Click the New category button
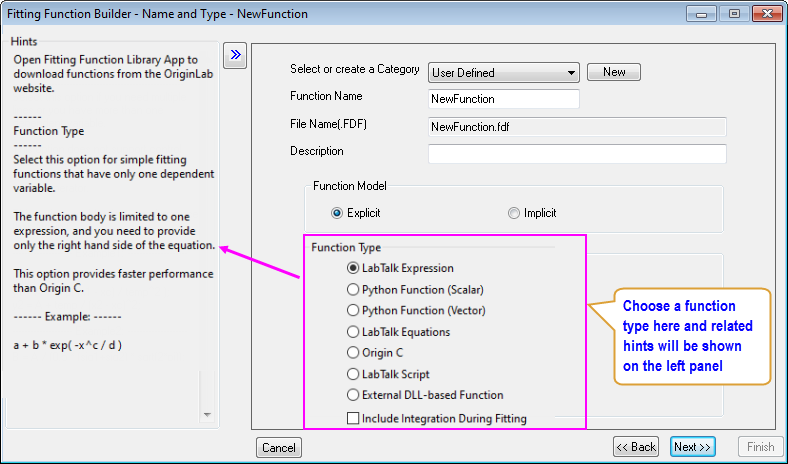This screenshot has height=464, width=788. click(613, 72)
